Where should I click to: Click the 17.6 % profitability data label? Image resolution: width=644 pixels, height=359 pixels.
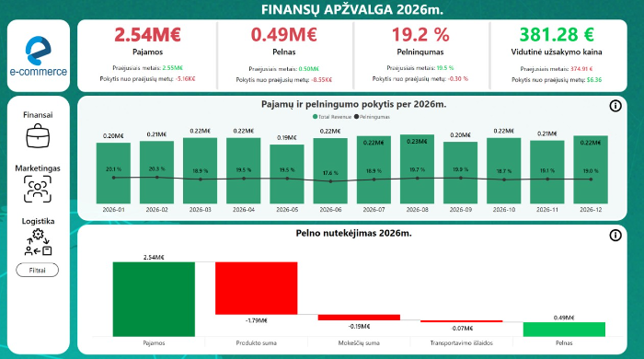(x=330, y=173)
